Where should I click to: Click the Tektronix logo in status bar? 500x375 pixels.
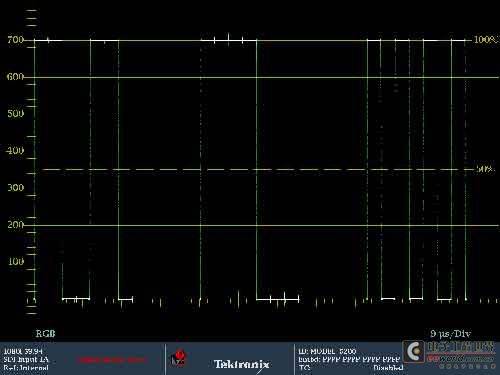[x=241, y=364]
